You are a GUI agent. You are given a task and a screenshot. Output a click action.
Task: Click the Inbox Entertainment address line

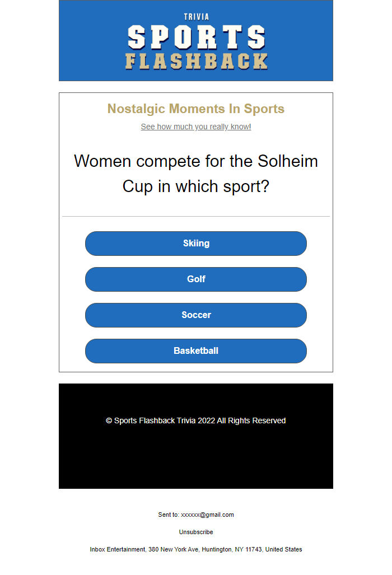point(195,549)
